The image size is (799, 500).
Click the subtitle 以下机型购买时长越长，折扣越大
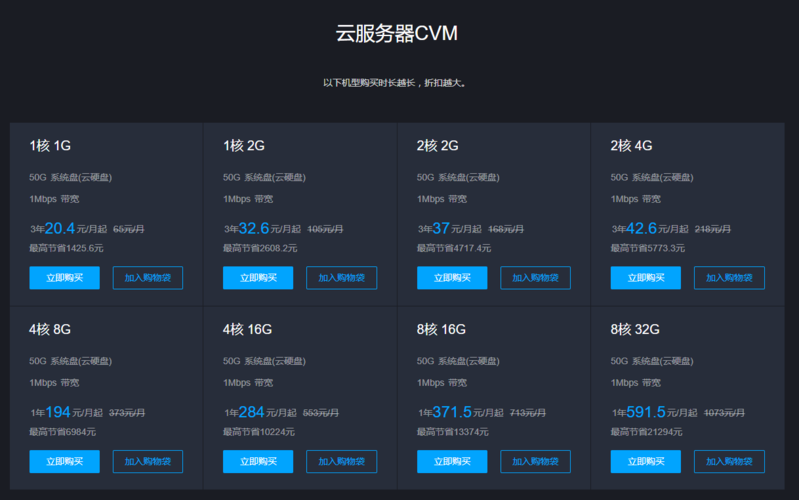point(394,83)
